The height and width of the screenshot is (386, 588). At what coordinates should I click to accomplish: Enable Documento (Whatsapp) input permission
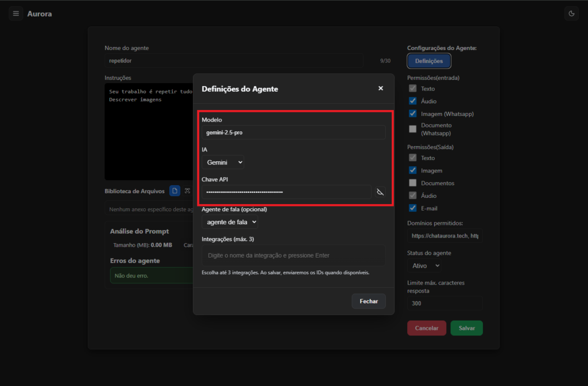click(412, 129)
